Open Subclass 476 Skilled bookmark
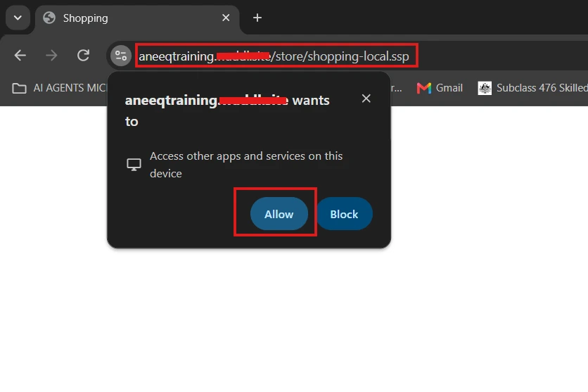588x392 pixels. (532, 88)
